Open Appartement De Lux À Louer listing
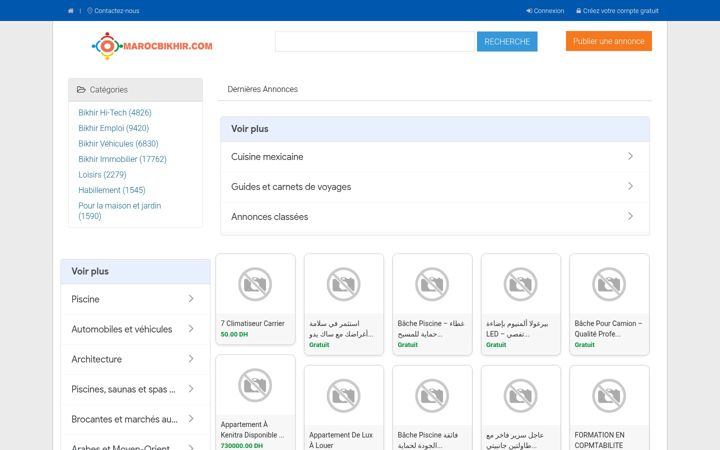The height and width of the screenshot is (450, 720). click(341, 440)
